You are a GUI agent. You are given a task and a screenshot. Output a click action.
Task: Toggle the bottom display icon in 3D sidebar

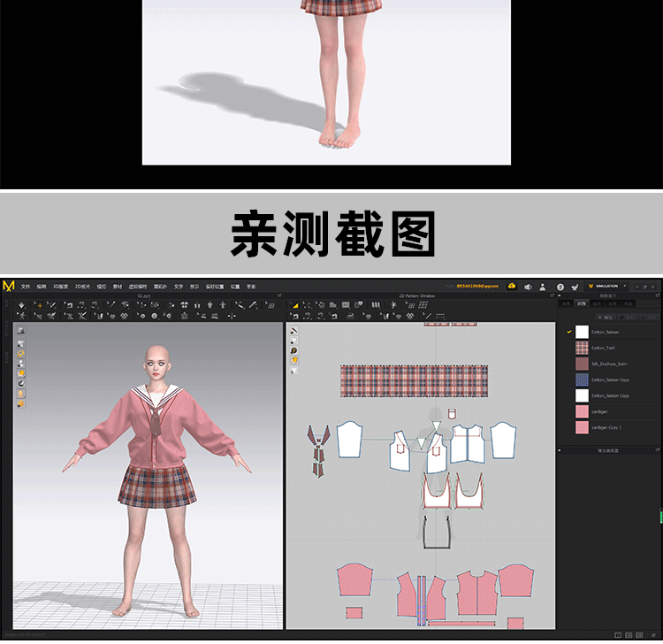coord(20,404)
